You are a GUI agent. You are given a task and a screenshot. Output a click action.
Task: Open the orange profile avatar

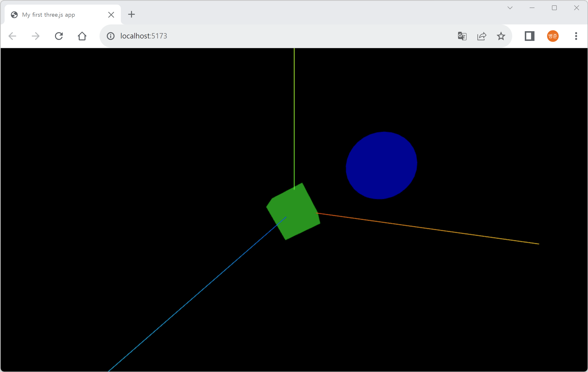coord(553,36)
